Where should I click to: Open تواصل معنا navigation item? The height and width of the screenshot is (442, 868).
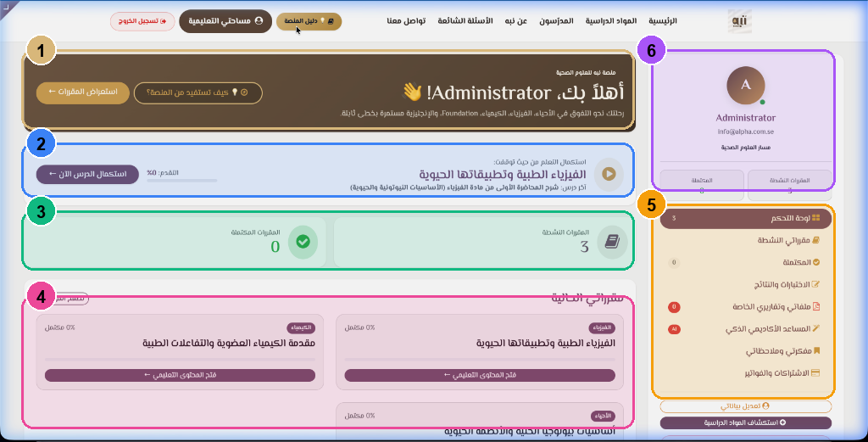406,21
